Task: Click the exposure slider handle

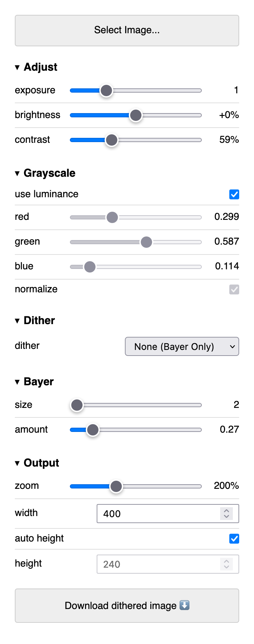Action: (106, 90)
